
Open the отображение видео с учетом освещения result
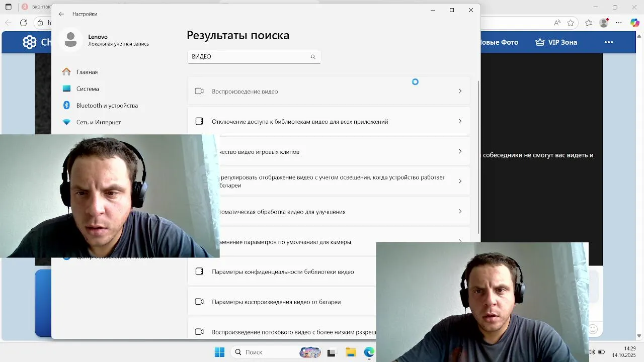(x=344, y=181)
